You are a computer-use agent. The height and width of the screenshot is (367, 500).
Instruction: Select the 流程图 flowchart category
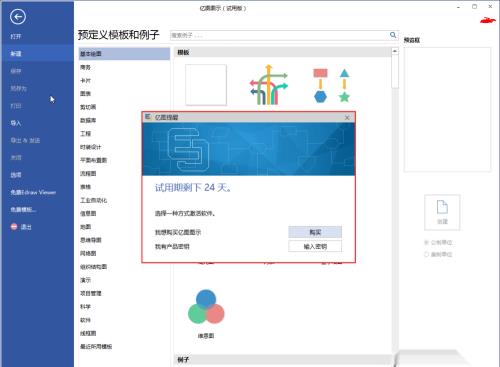(x=88, y=173)
